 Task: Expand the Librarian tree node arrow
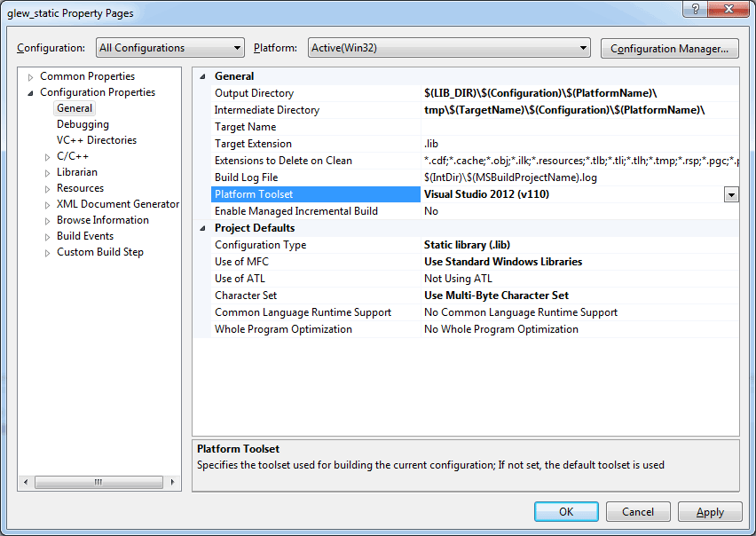click(47, 173)
